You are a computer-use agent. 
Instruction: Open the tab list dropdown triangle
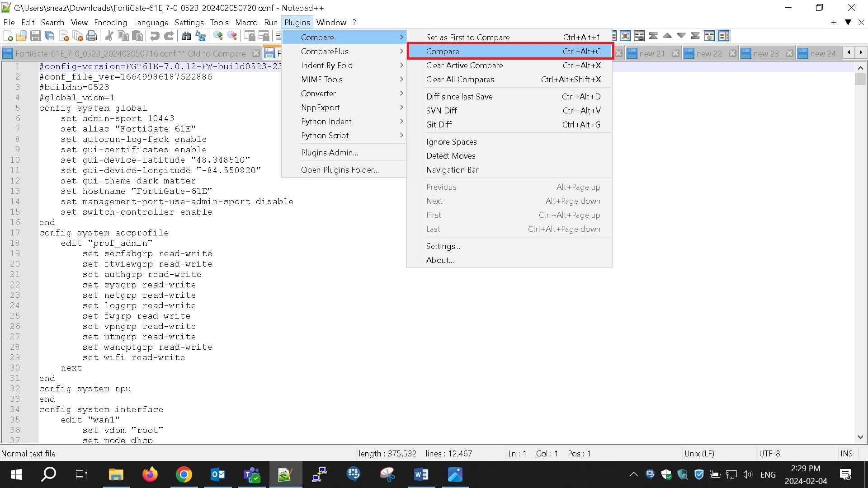tap(848, 22)
